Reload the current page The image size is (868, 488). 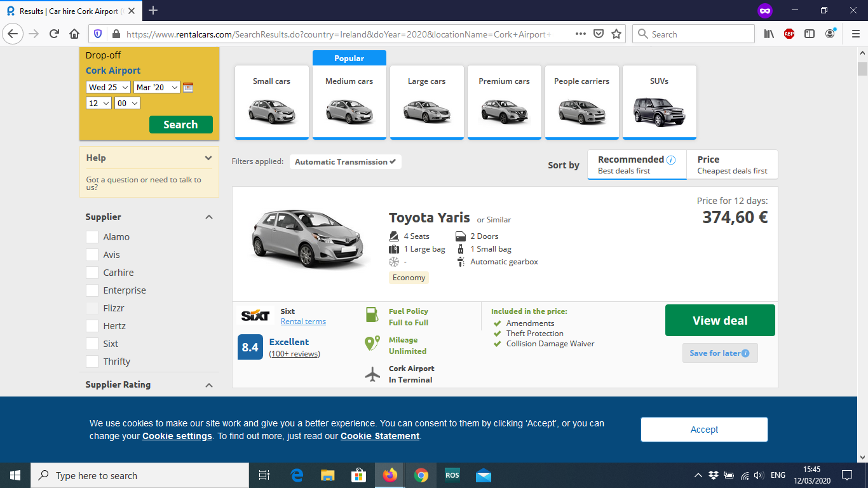[x=54, y=34]
